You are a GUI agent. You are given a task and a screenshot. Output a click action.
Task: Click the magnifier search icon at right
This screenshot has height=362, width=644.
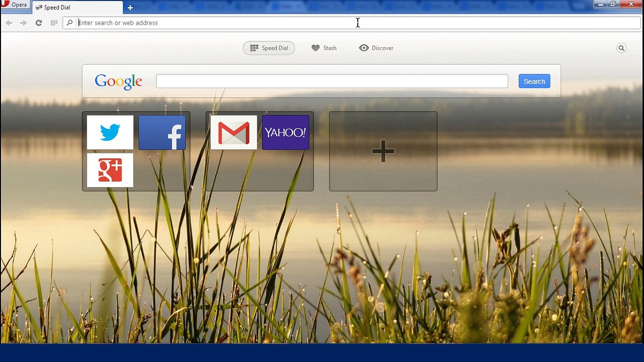pyautogui.click(x=621, y=48)
